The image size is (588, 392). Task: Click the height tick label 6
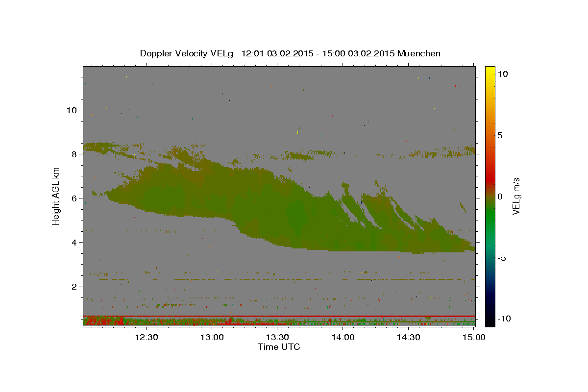(x=75, y=198)
